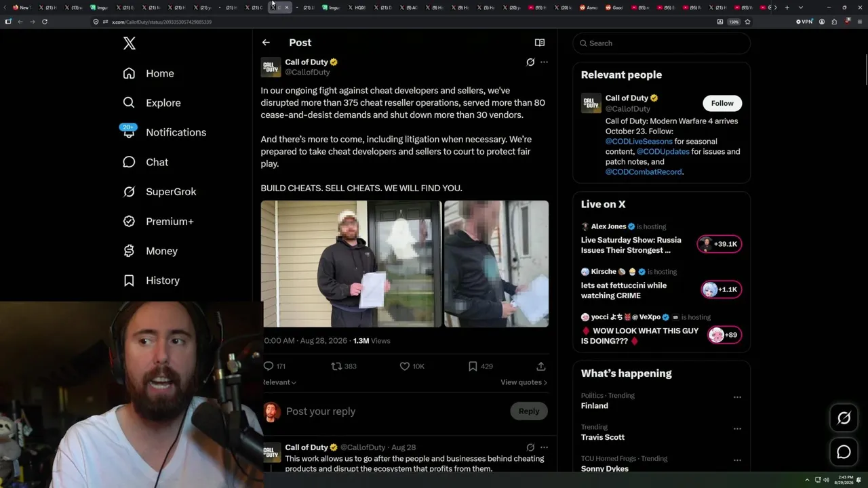Click the Premium+ badge icon

129,222
